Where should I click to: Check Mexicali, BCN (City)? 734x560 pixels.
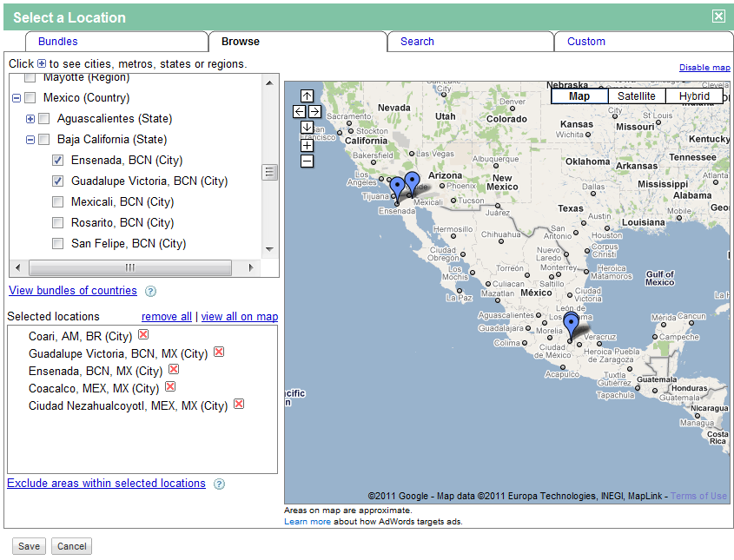pyautogui.click(x=57, y=201)
